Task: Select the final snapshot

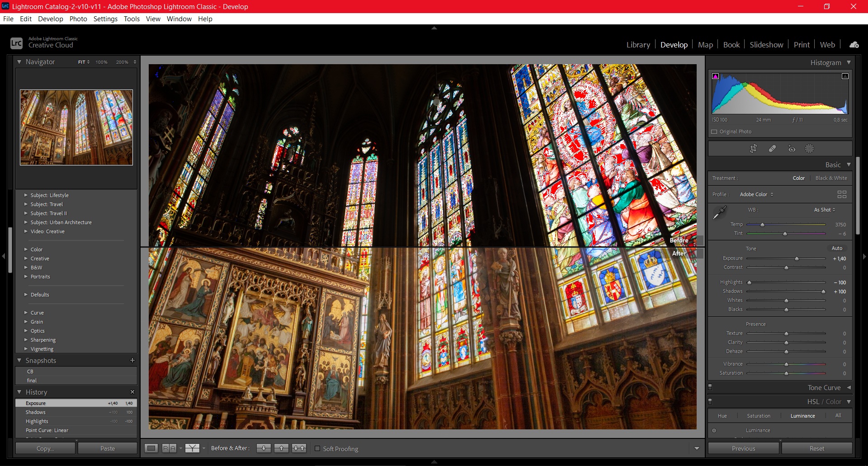Action: click(x=76, y=381)
